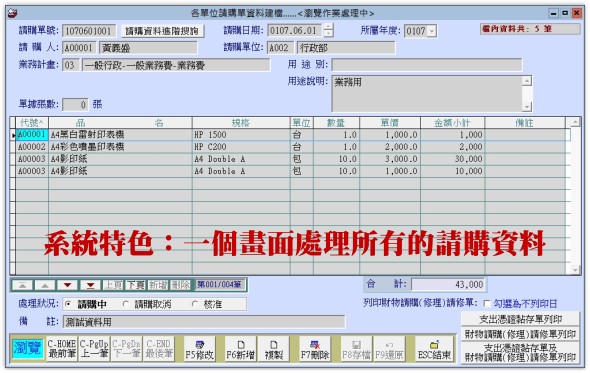This screenshot has width=590, height=373.
Task: Click the 金額小計 column header
Action: [452, 123]
